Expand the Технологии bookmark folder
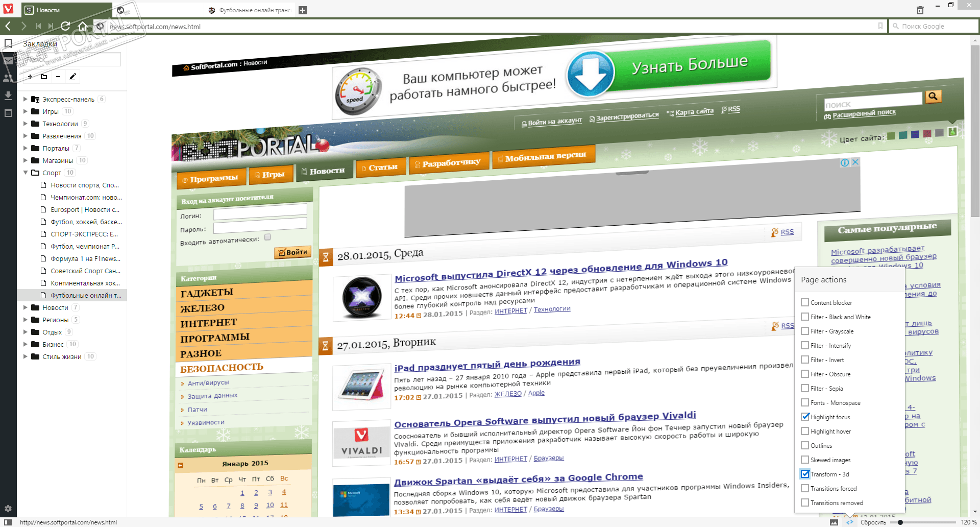Viewport: 980px width, 527px height. [26, 124]
